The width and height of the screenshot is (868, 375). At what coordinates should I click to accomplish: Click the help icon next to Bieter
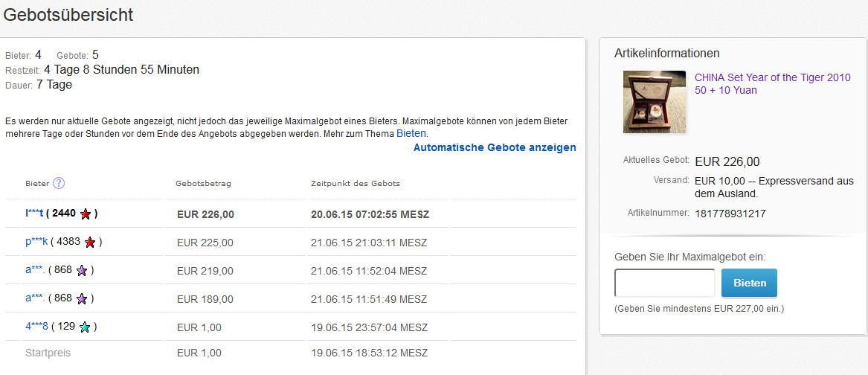59,183
